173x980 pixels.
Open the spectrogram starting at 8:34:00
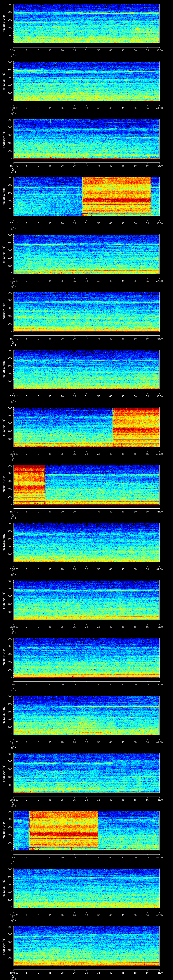pos(86,312)
